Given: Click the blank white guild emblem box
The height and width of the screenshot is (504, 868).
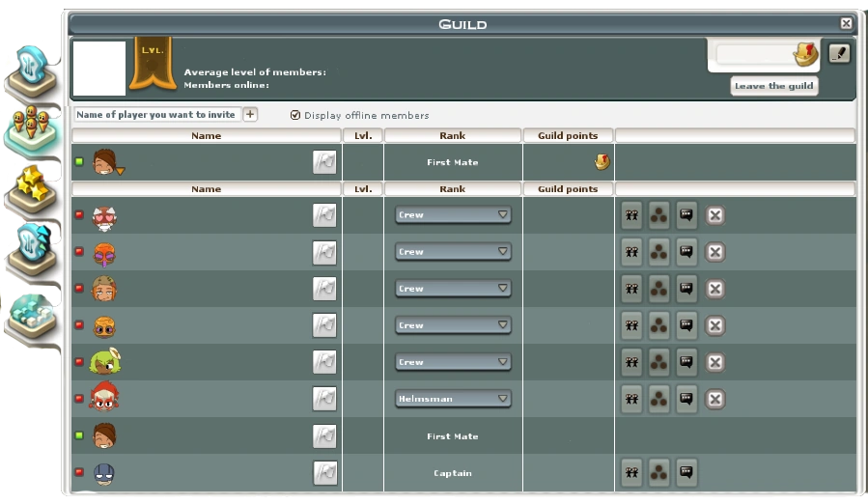Looking at the screenshot, I should pos(99,69).
